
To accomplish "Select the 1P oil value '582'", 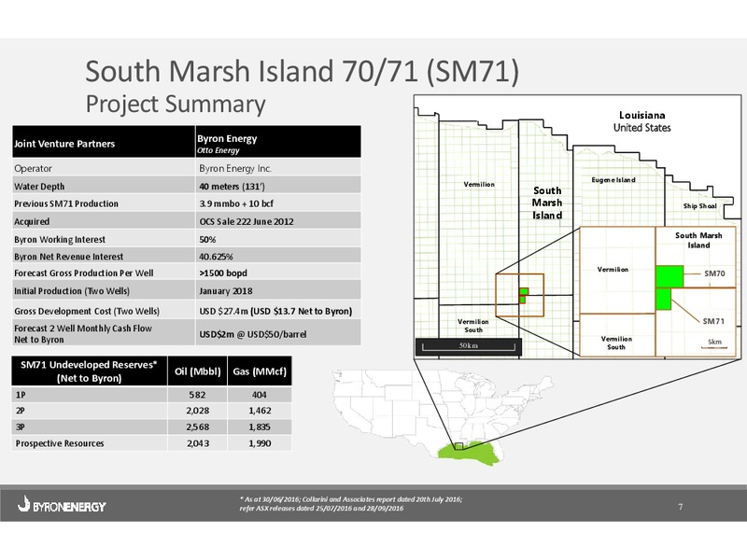I will [197, 395].
